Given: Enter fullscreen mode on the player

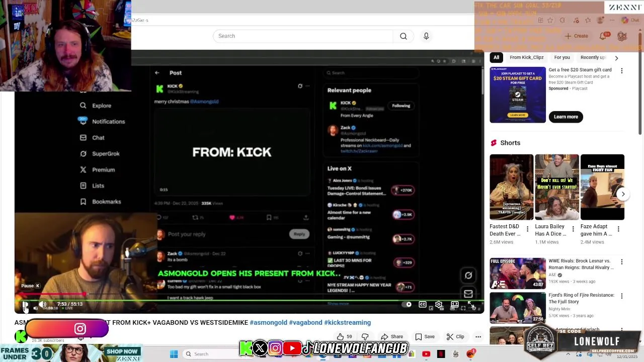Looking at the screenshot, I should point(471,304).
